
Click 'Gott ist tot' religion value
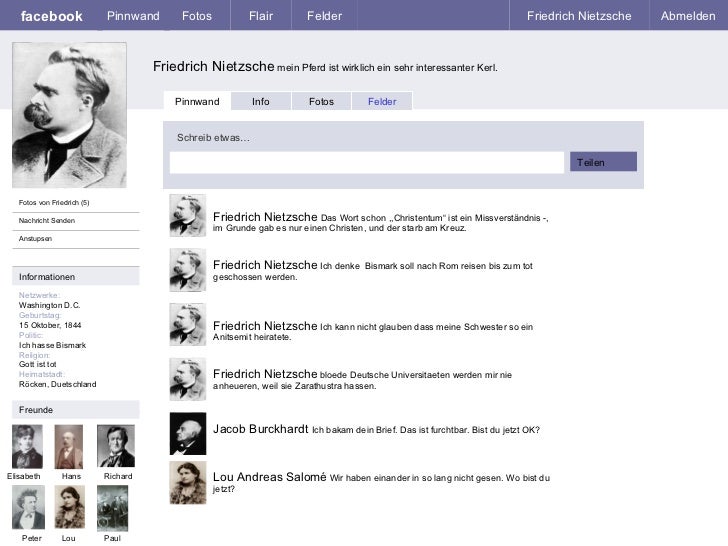pyautogui.click(x=38, y=364)
